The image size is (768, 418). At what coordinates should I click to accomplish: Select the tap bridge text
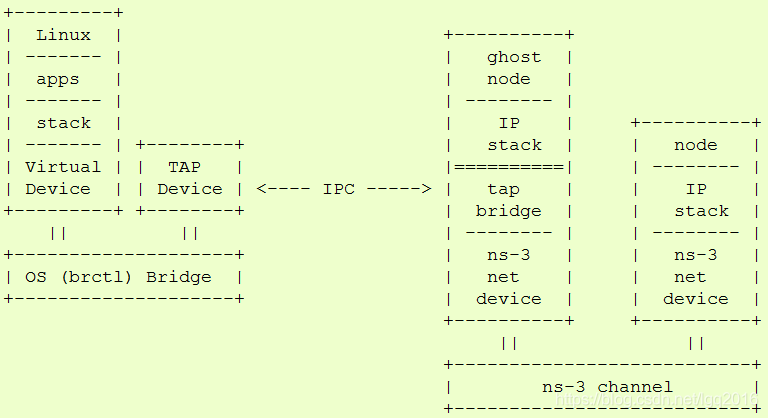[x=509, y=200]
